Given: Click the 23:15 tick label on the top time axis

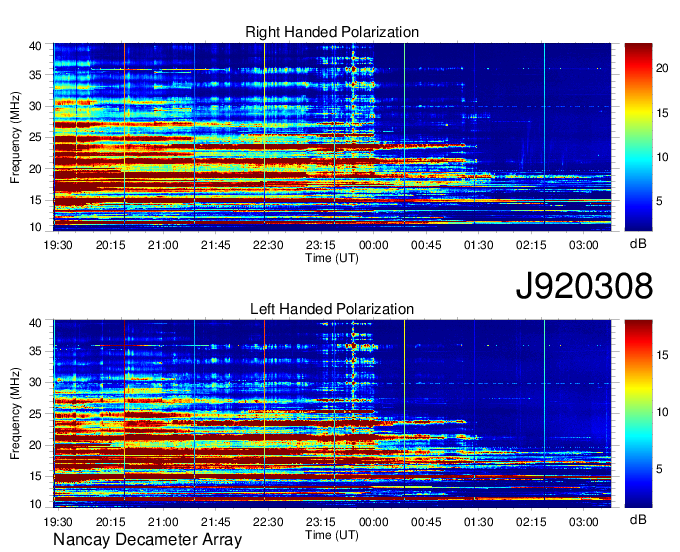Looking at the screenshot, I should (x=320, y=245).
